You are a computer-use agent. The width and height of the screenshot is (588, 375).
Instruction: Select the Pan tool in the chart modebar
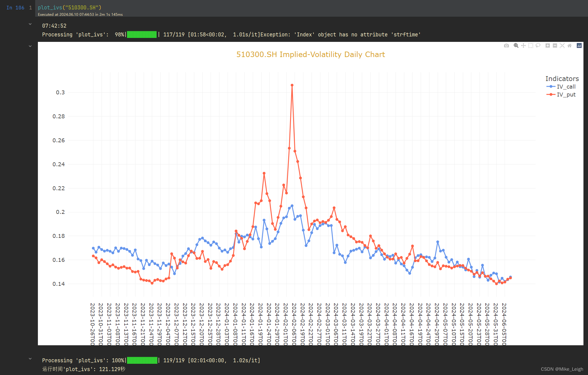[x=523, y=46]
